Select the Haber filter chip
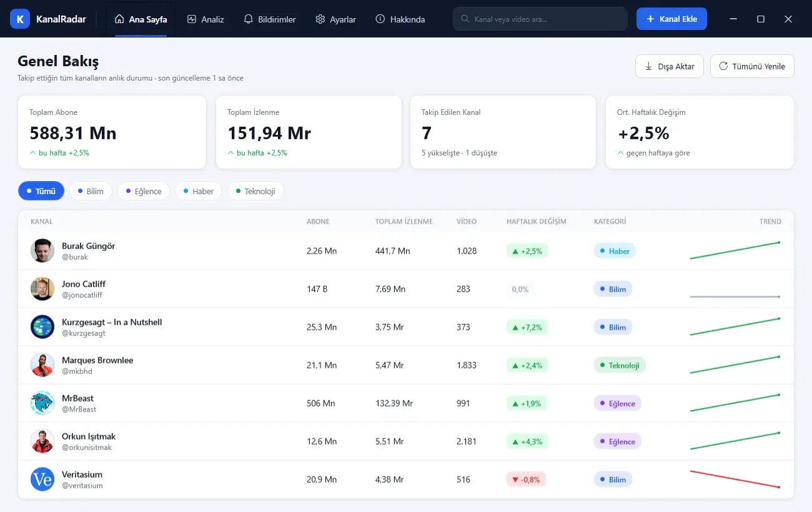Screen dimensions: 812x512 [199, 191]
